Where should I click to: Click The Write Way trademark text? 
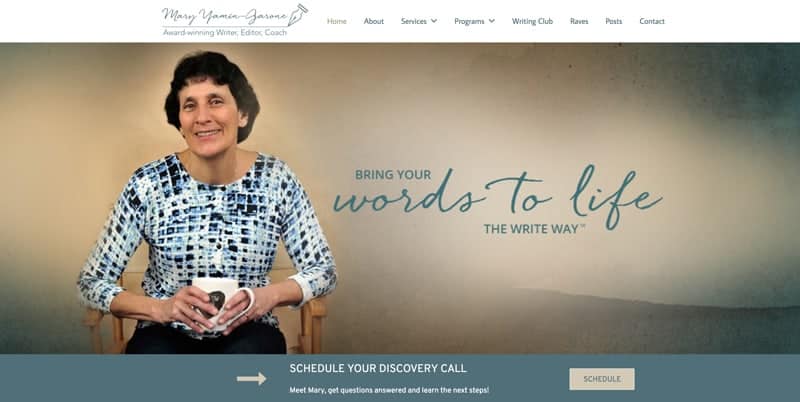534,229
